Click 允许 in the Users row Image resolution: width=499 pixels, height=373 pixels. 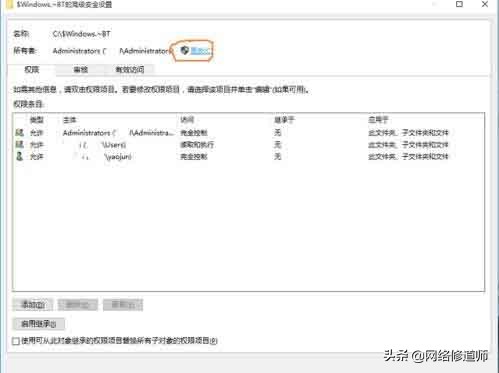point(37,145)
